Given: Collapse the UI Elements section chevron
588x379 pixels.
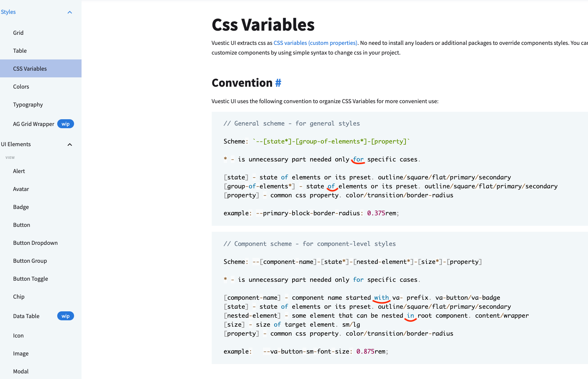Looking at the screenshot, I should pyautogui.click(x=70, y=144).
